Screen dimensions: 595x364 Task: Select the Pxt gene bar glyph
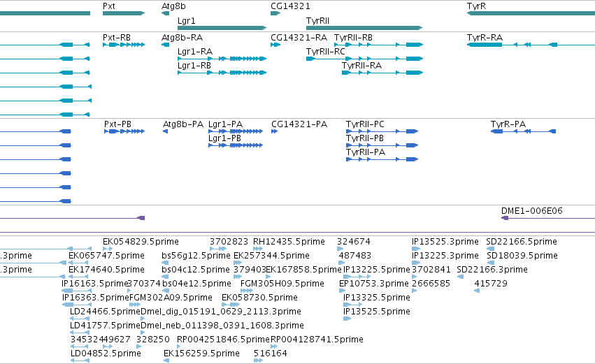[124, 13]
